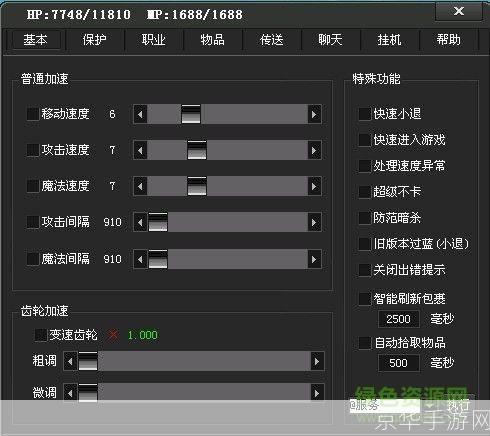Click left arrow of 移动速度 slider
The image size is (490, 436).
coord(140,114)
